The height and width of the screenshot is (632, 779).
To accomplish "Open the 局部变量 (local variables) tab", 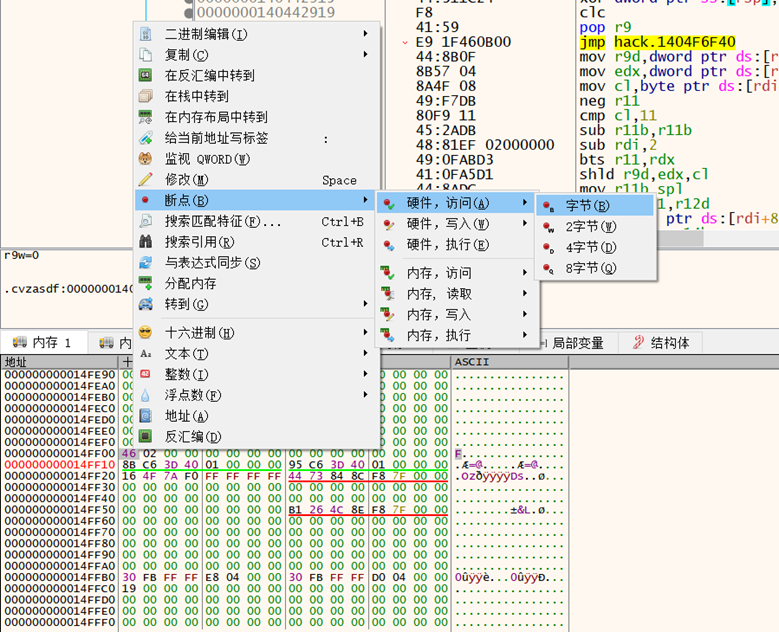I will (577, 343).
